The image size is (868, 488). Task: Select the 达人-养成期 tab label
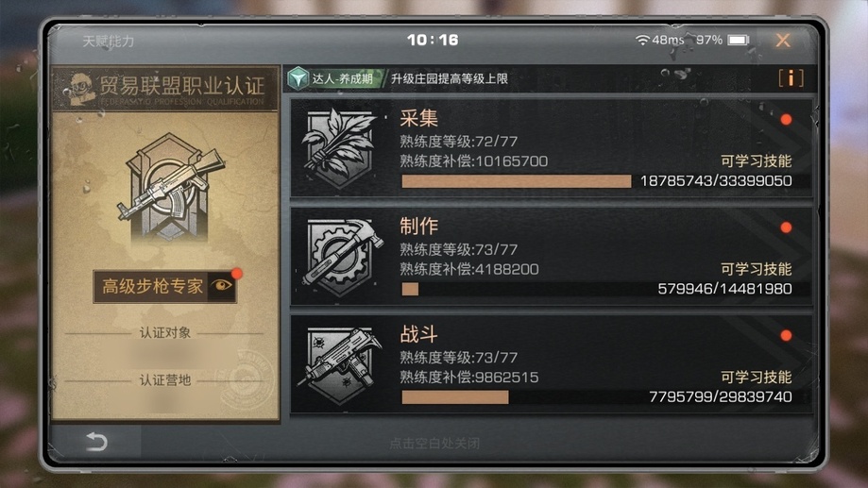(342, 78)
